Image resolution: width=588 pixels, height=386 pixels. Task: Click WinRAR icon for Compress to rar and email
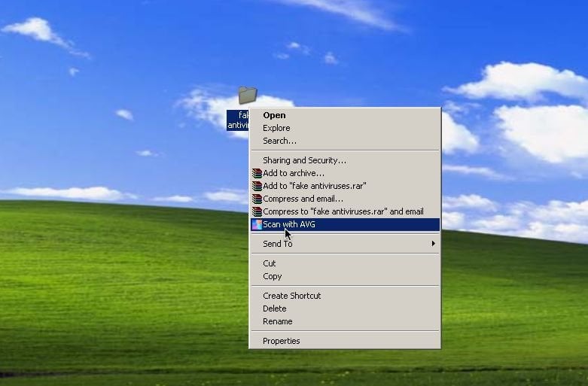coord(257,211)
